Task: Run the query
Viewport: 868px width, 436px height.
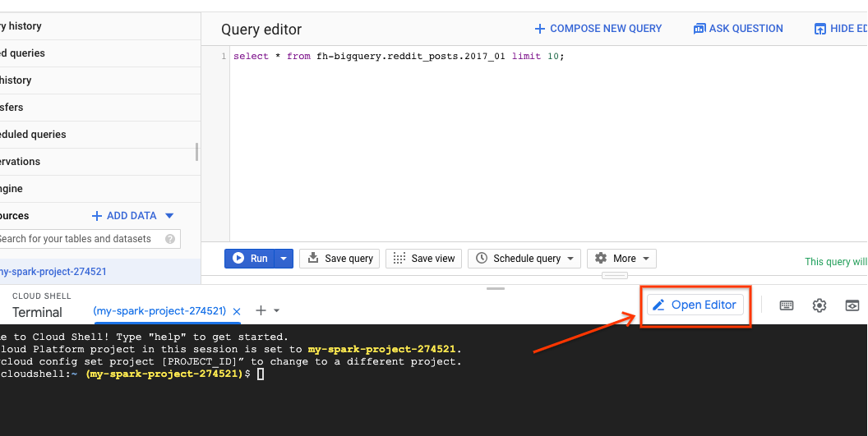Action: [x=249, y=258]
